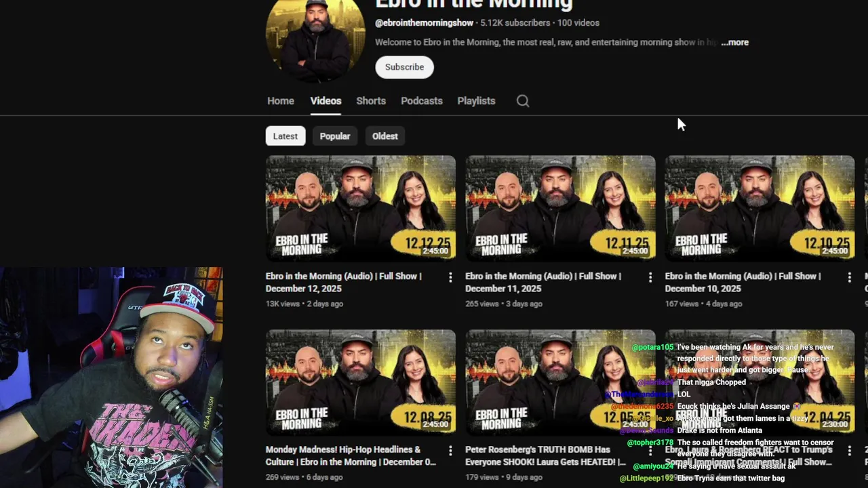Click '179 views • 9 days ago' metadata
Screen dimensions: 868x488
tap(504, 477)
